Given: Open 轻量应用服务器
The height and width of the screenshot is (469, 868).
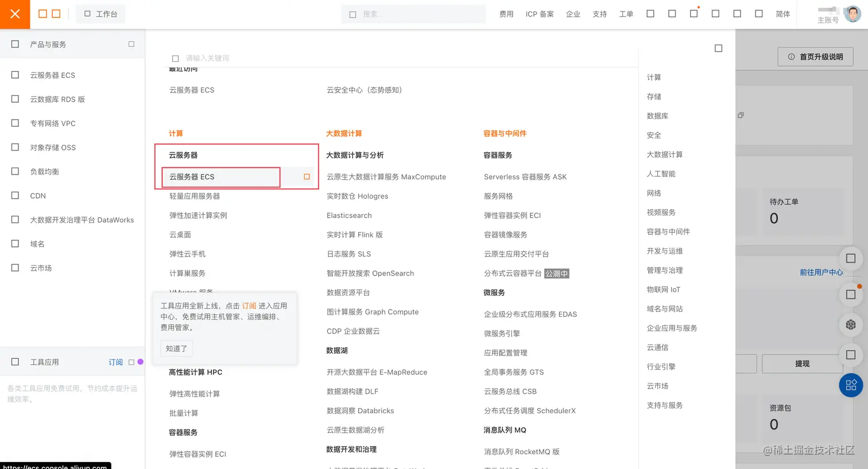Looking at the screenshot, I should tap(195, 196).
